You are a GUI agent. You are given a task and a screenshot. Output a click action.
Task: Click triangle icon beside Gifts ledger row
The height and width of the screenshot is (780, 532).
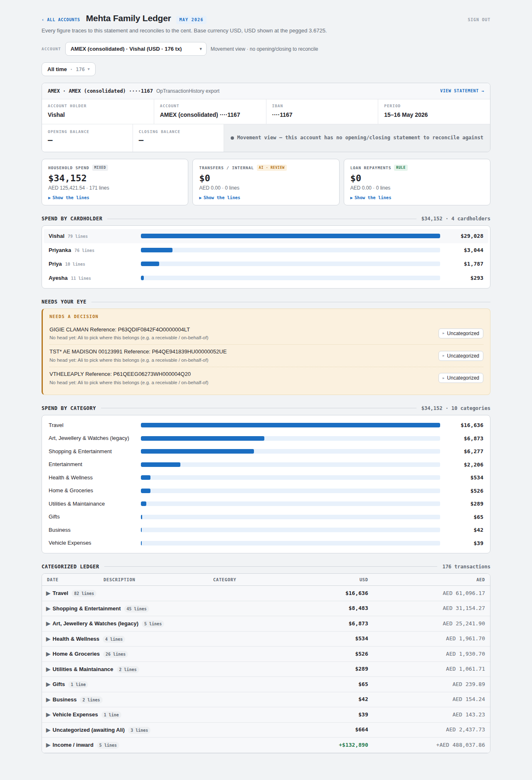tap(48, 684)
